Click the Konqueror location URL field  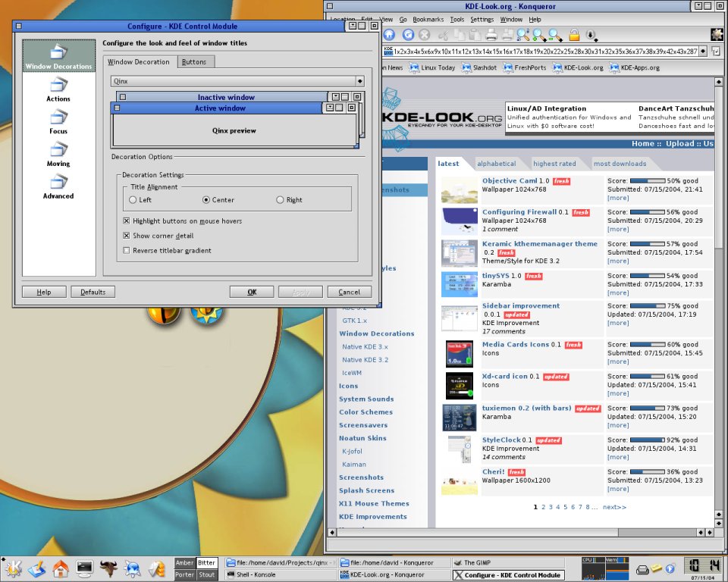[x=540, y=51]
